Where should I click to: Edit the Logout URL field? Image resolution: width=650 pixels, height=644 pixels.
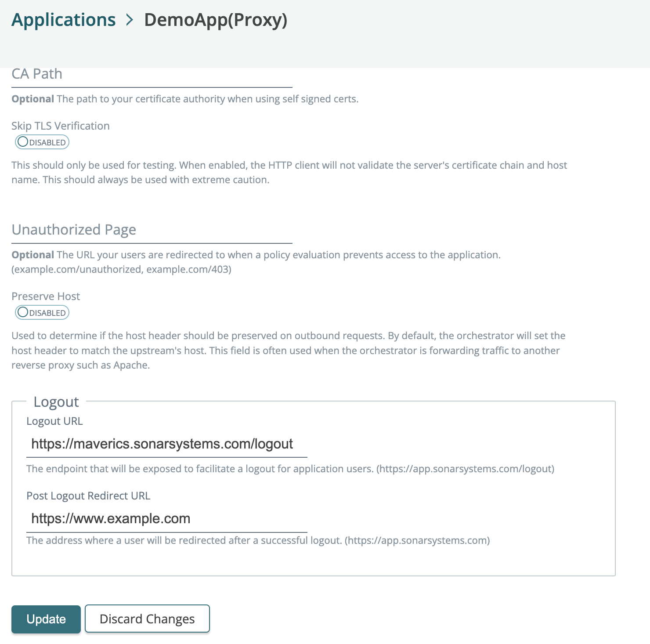(167, 444)
